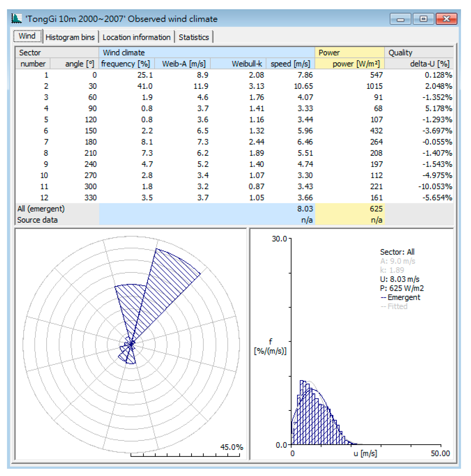Click the wind climate app icon in title bar

click(16, 19)
